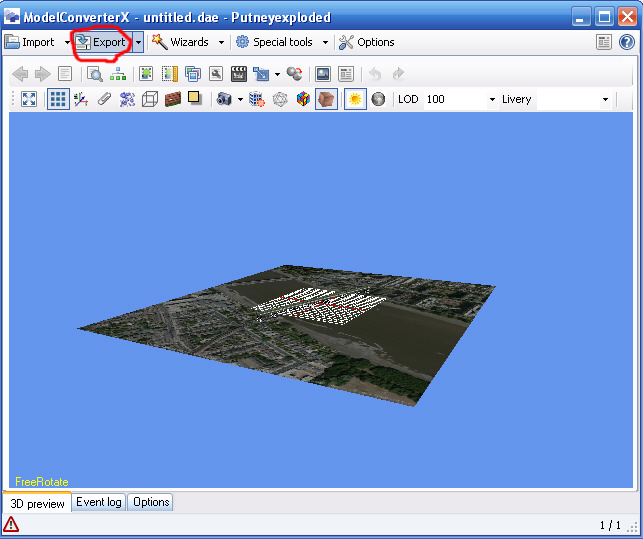Open the LOD 100 dropdown
The image size is (643, 539).
pyautogui.click(x=492, y=100)
